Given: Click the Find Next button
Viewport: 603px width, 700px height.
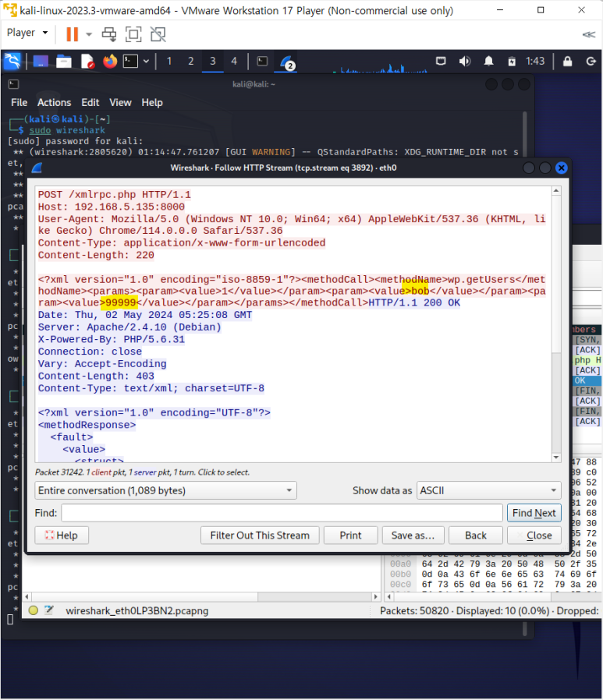Looking at the screenshot, I should [x=534, y=513].
